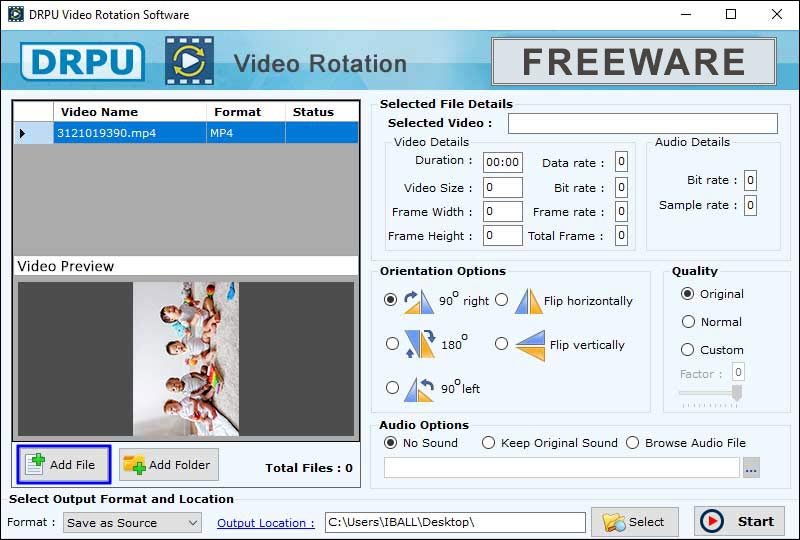Click the video Bit rate value box
This screenshot has height=540, width=800.
[621, 187]
